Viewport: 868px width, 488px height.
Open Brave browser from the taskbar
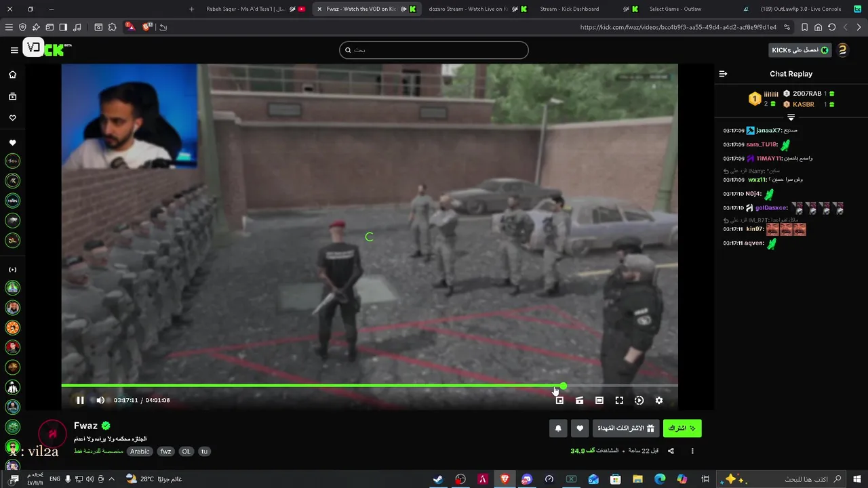(x=505, y=479)
